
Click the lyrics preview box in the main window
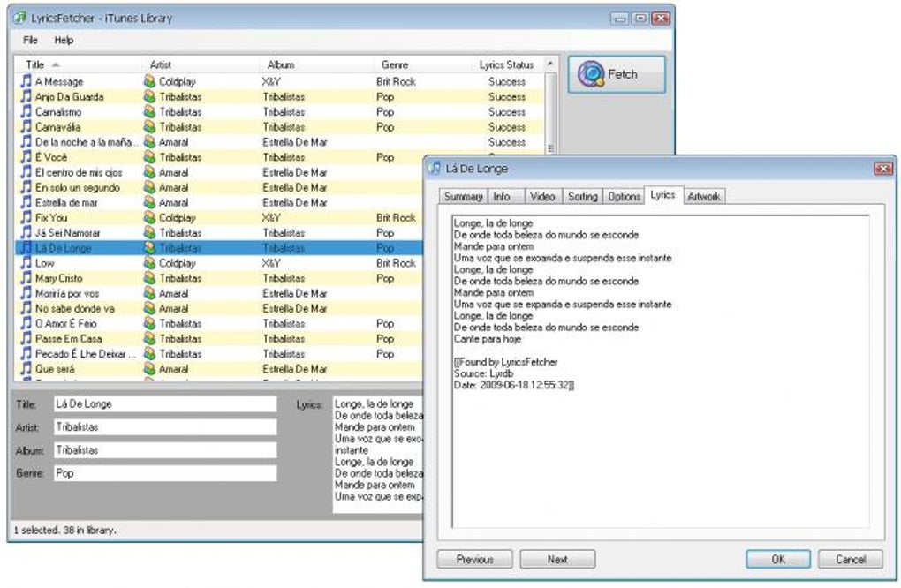point(378,453)
